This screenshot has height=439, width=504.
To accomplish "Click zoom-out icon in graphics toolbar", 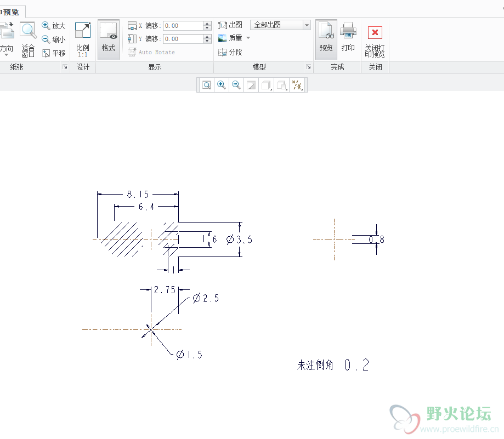I will tap(236, 85).
